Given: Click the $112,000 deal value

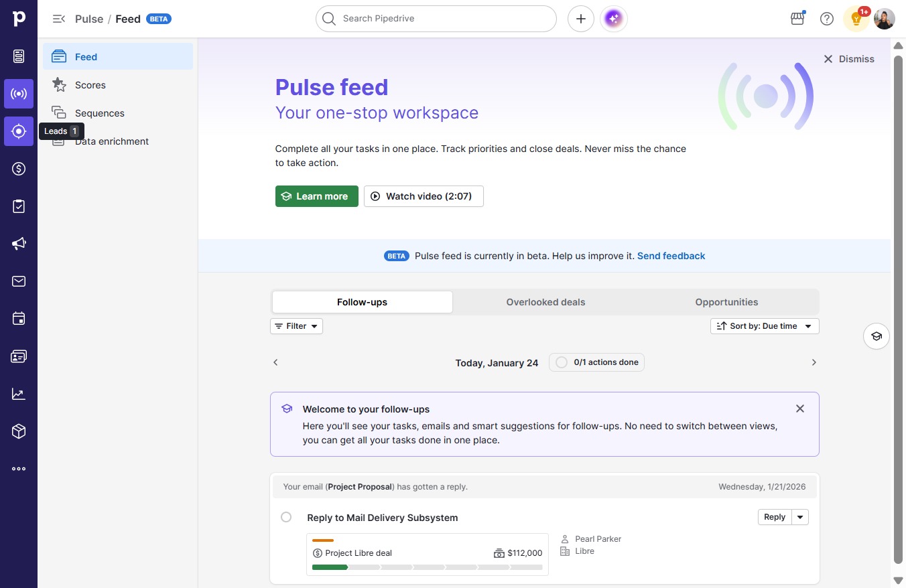Looking at the screenshot, I should (x=525, y=553).
